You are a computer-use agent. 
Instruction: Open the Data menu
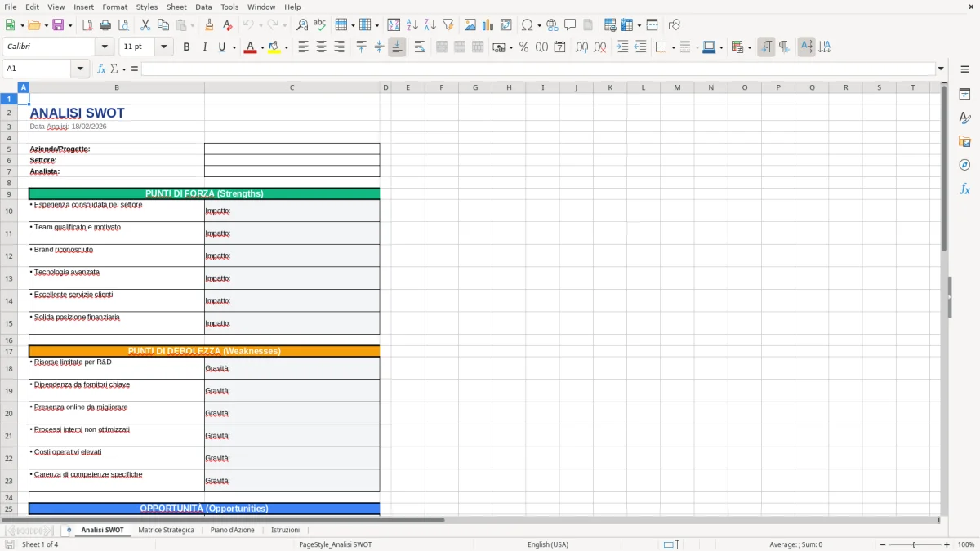203,7
